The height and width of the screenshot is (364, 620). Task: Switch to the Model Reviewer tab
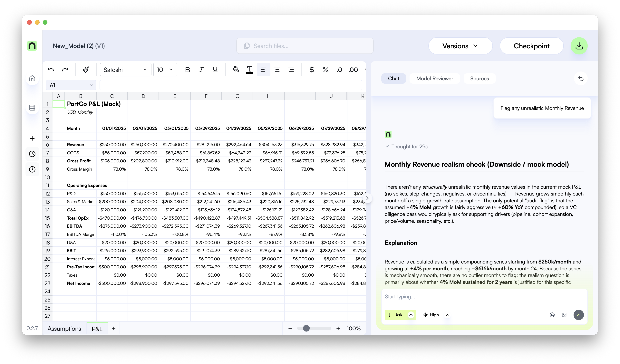point(434,78)
